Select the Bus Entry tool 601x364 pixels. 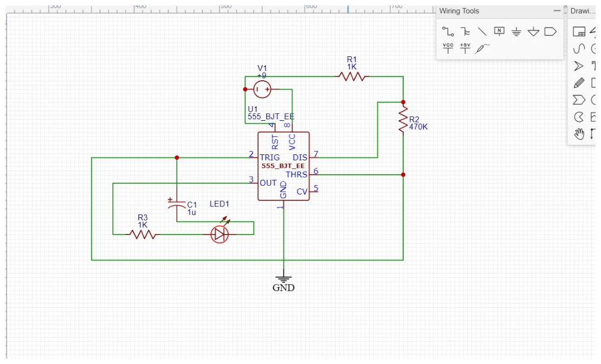tap(482, 31)
